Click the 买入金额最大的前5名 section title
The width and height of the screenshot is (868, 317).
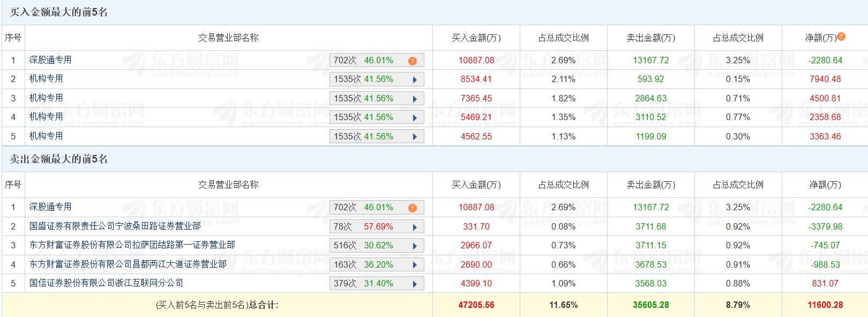click(x=59, y=12)
